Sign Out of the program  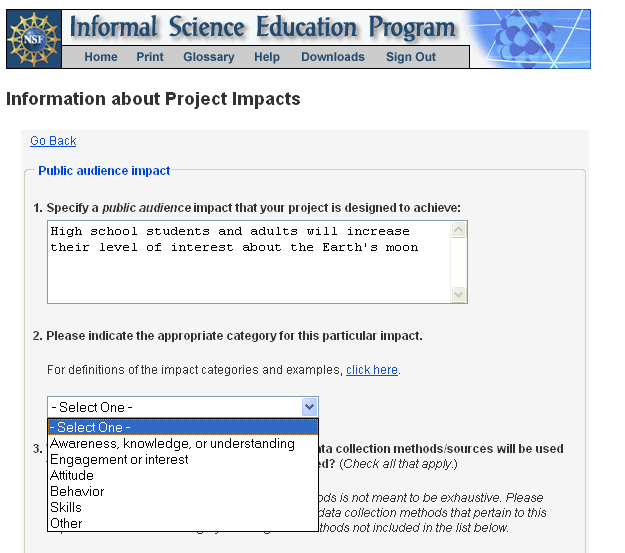(411, 57)
